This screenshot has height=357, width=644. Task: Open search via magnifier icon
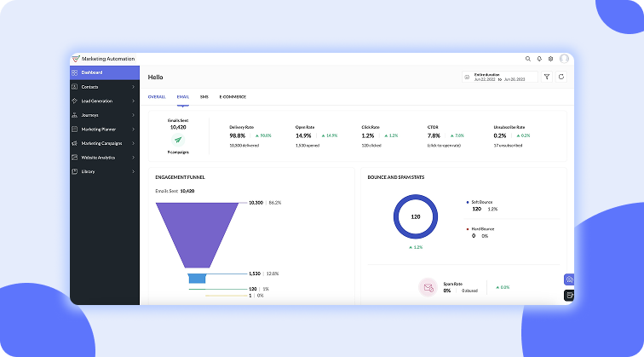528,59
